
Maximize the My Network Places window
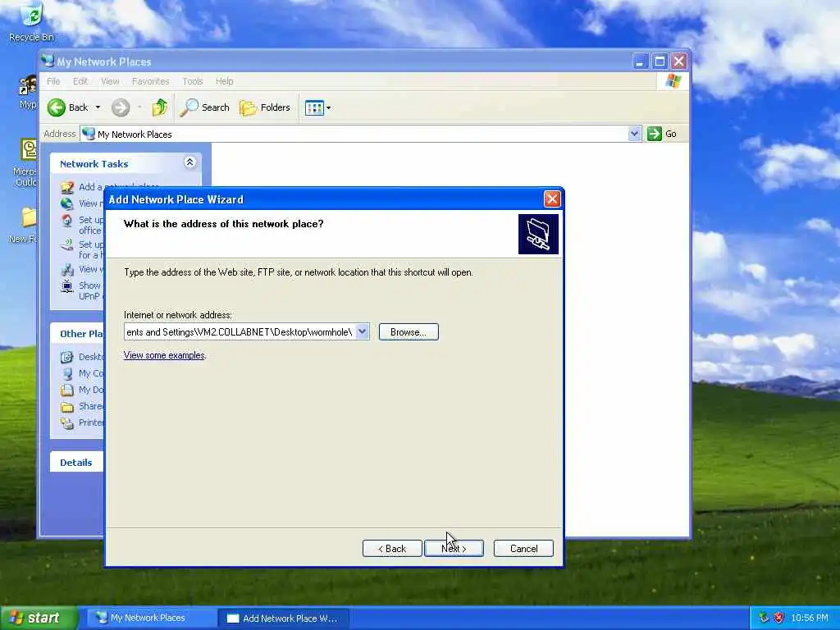click(x=660, y=61)
